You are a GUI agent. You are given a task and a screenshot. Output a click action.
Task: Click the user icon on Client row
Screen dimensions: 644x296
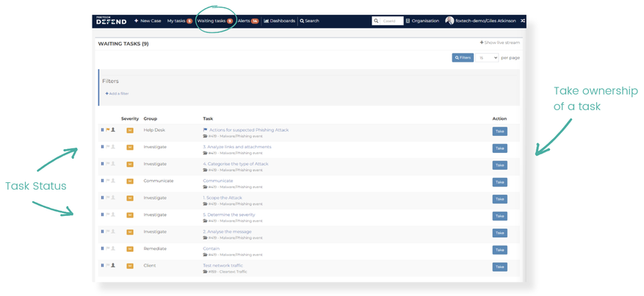click(113, 265)
